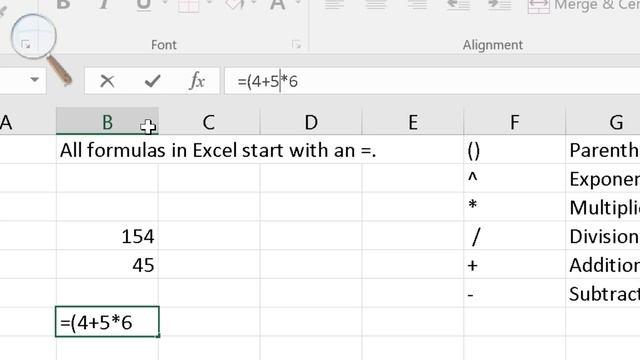Image resolution: width=640 pixels, height=360 pixels.
Task: Select column F header
Action: [514, 122]
